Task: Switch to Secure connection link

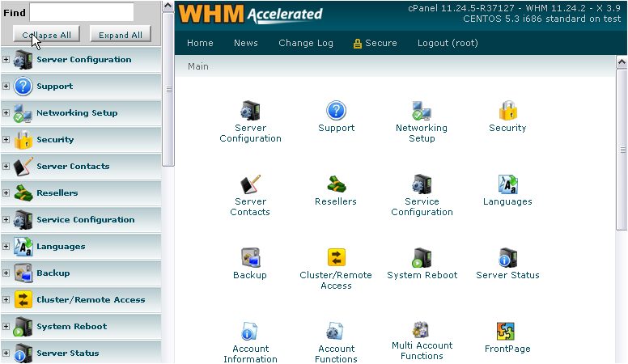Action: pyautogui.click(x=376, y=43)
